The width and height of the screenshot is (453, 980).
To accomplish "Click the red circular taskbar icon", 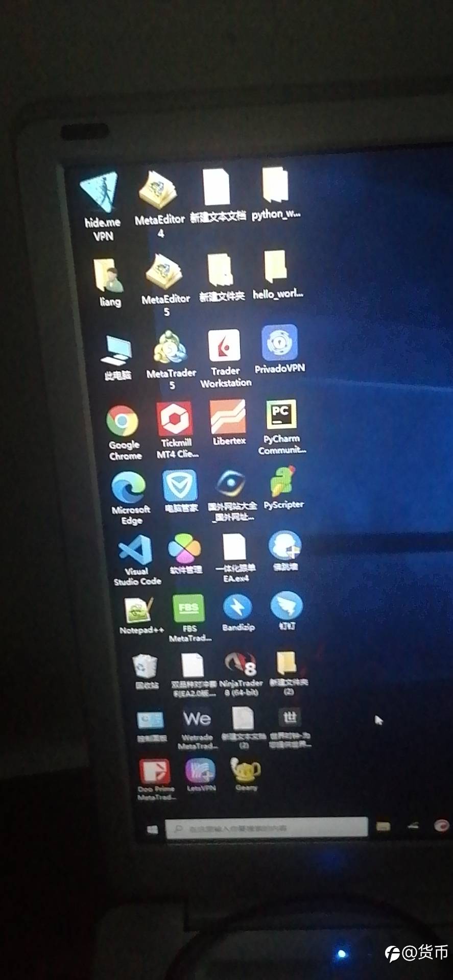I will click(441, 825).
